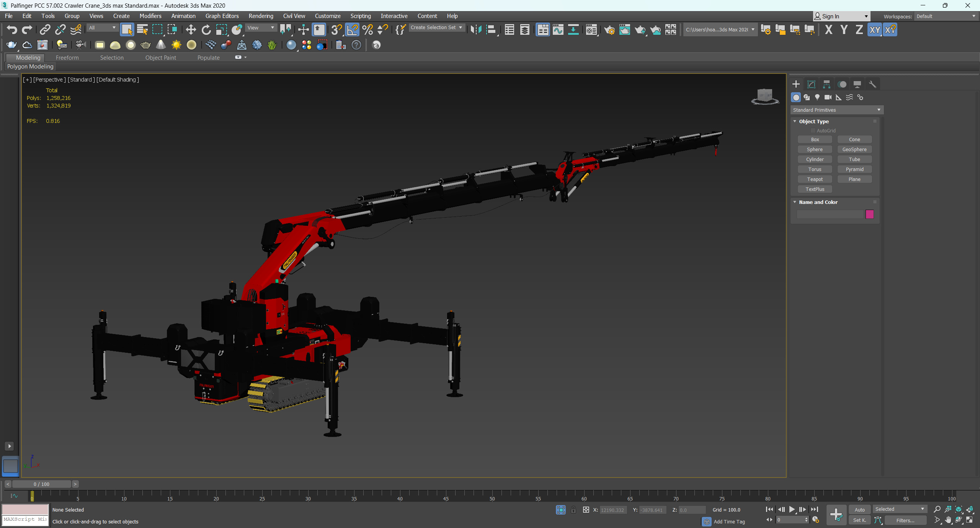Switch to the Object Paint tab
This screenshot has height=528, width=980.
(x=161, y=57)
